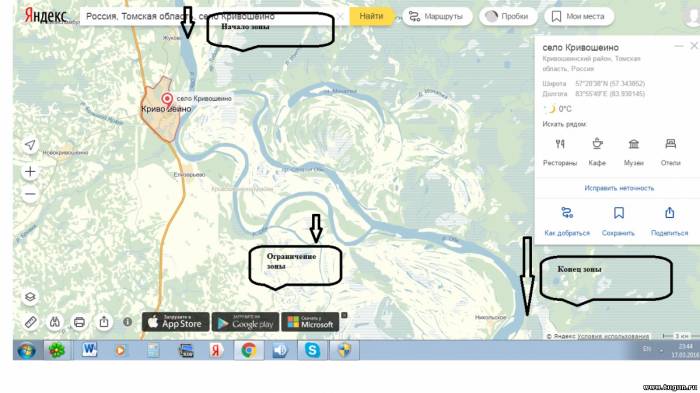The height and width of the screenshot is (393, 700).
Task: Open Skype from the Windows taskbar
Action: [312, 350]
